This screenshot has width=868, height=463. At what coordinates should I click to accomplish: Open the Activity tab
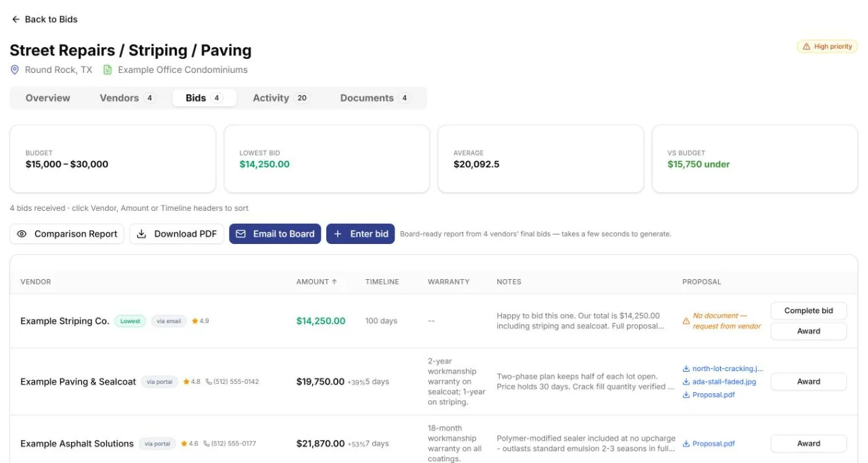(x=280, y=98)
